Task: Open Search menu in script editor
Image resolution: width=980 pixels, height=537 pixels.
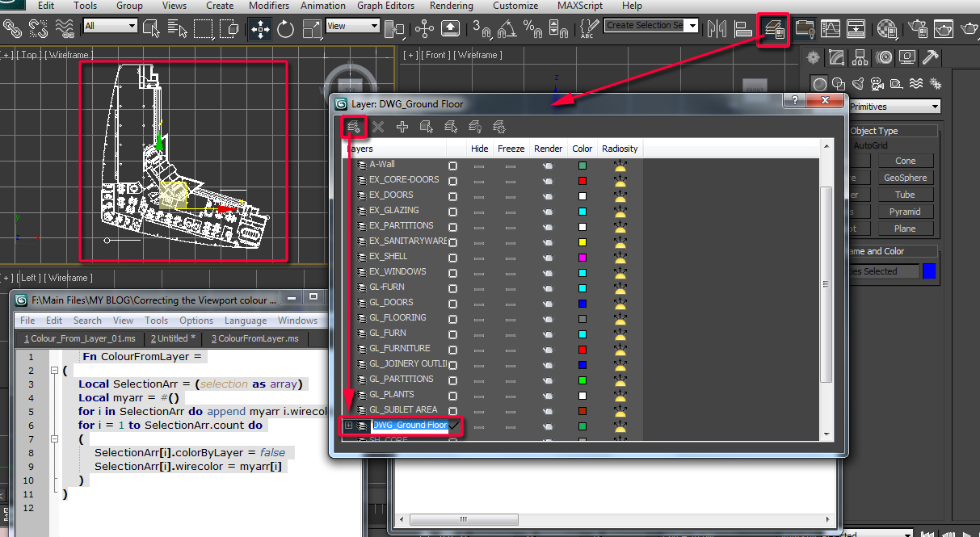Action: pyautogui.click(x=87, y=321)
